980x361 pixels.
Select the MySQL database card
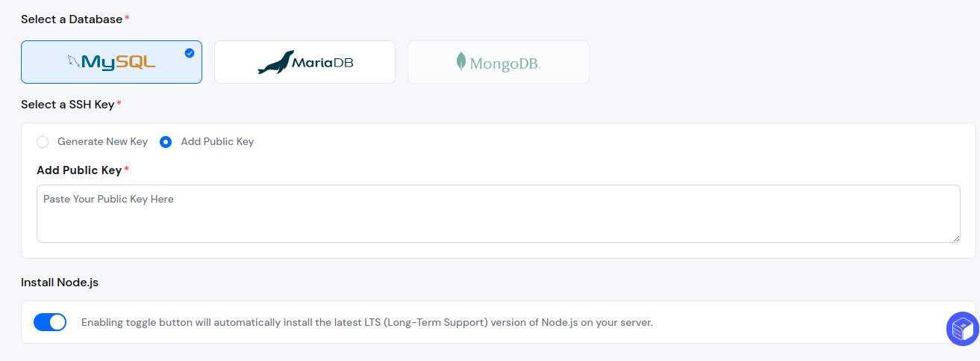111,62
